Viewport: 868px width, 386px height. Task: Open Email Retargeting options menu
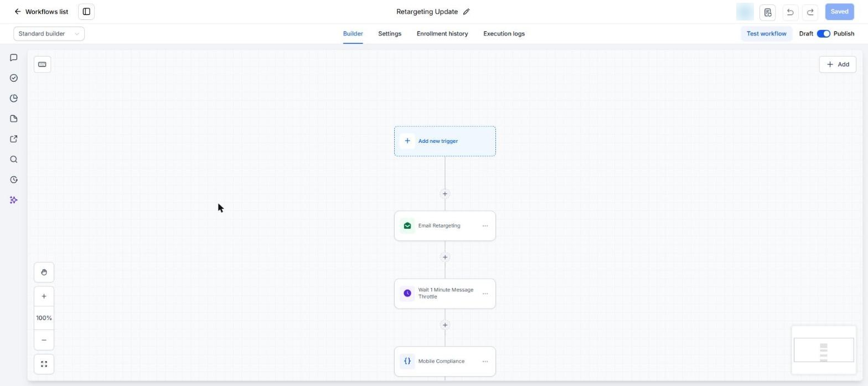[485, 226]
